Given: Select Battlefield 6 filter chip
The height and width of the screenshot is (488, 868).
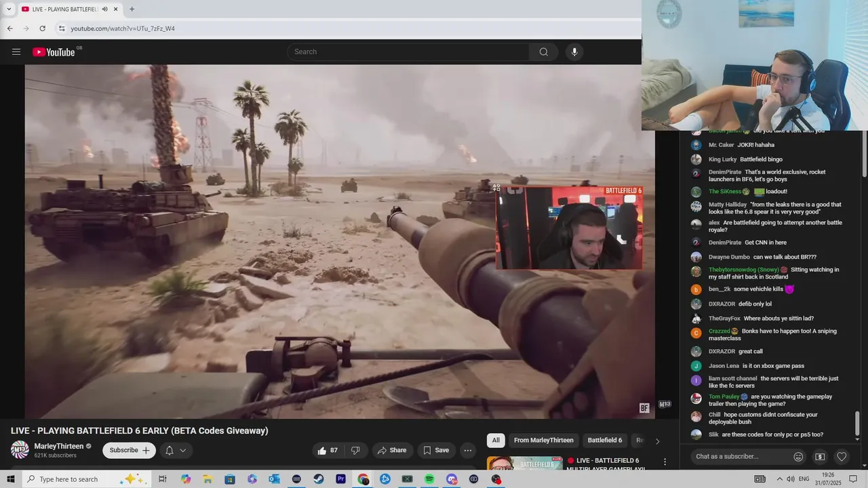Looking at the screenshot, I should 605,441.
